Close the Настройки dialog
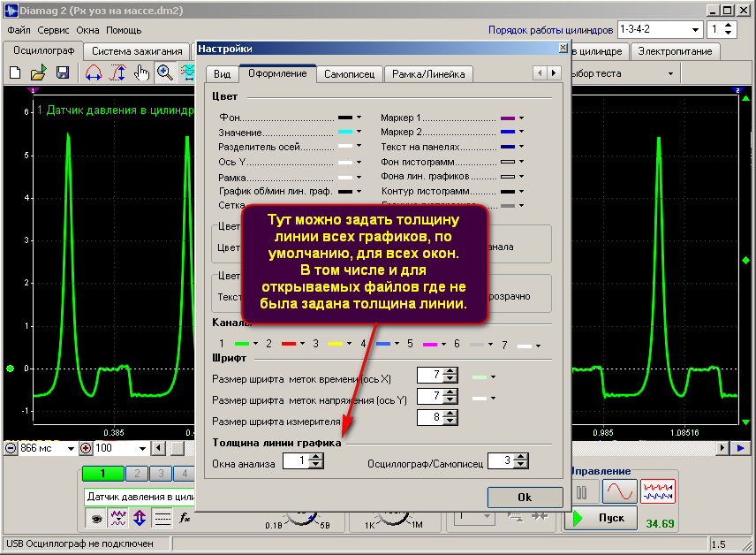The width and height of the screenshot is (756, 555). coord(563,48)
